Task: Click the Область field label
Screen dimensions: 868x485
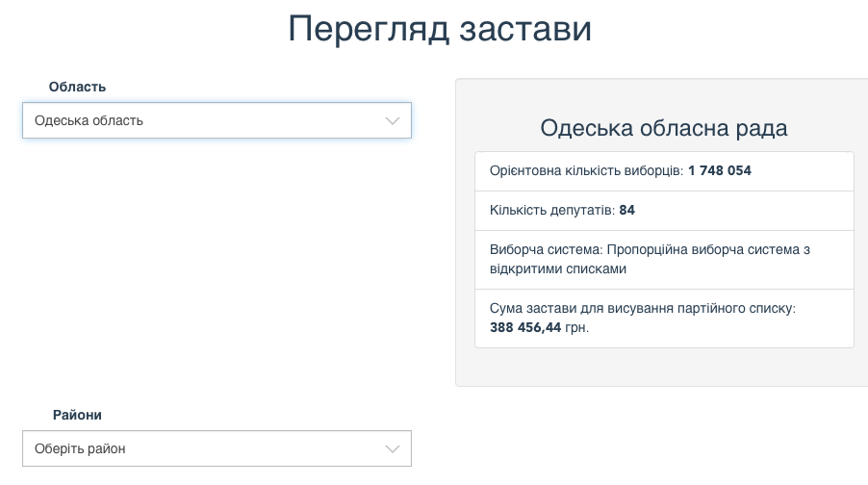Action: pyautogui.click(x=77, y=87)
